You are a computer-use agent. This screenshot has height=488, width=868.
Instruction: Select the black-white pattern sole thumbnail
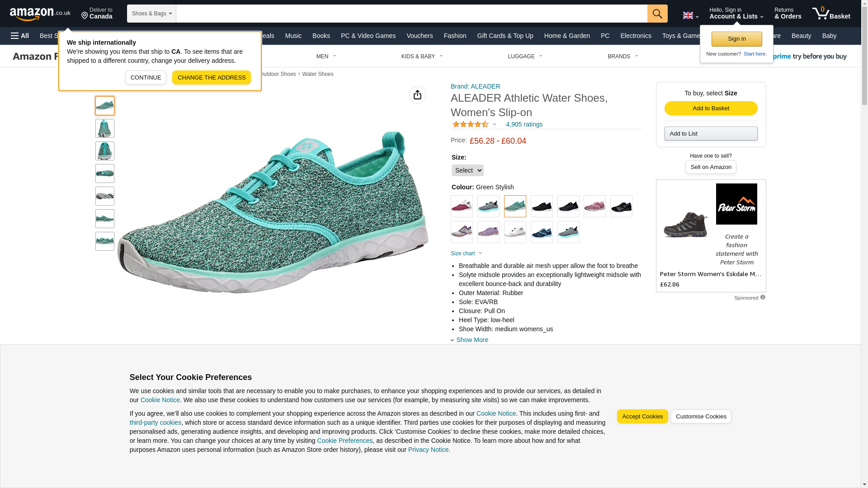(x=105, y=196)
